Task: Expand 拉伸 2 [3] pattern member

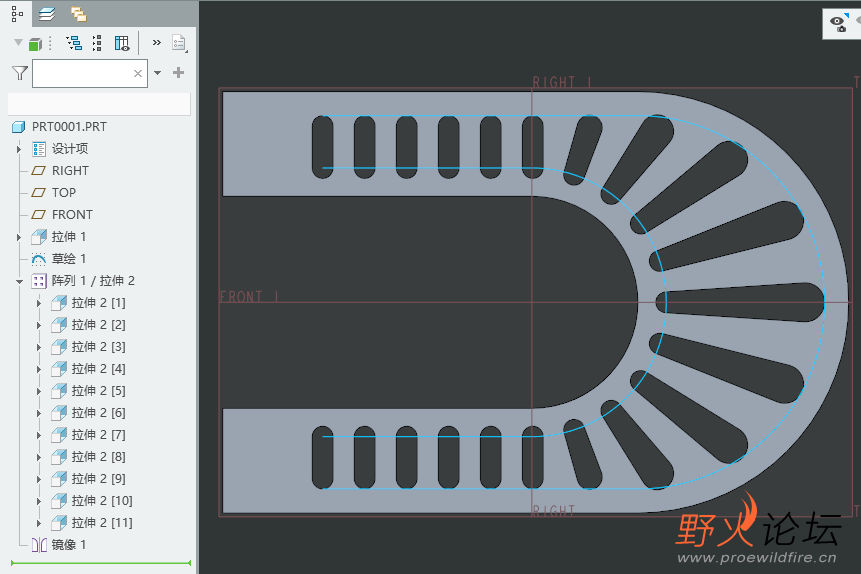Action: click(x=38, y=347)
